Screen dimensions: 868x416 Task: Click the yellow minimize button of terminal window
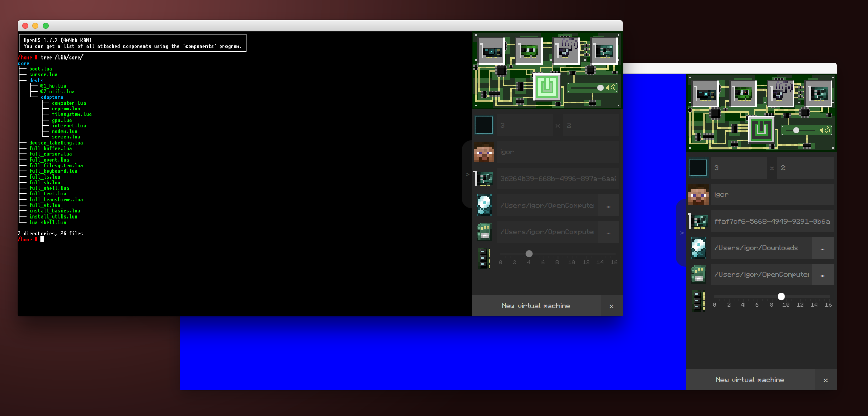click(x=35, y=26)
